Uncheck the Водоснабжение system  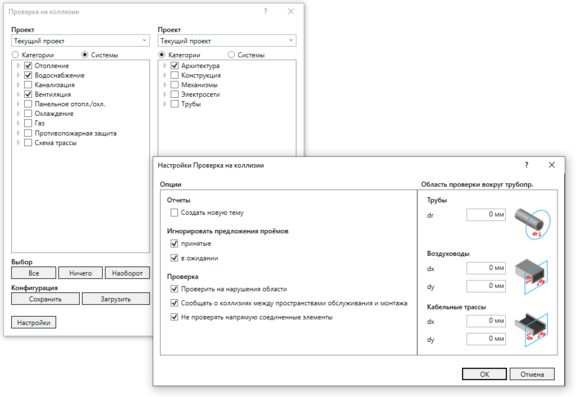click(x=28, y=75)
